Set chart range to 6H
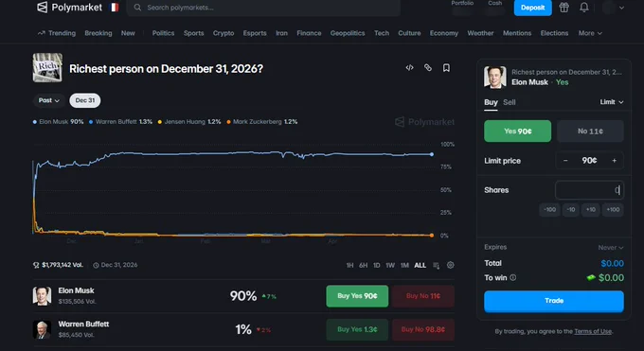 [x=364, y=266]
